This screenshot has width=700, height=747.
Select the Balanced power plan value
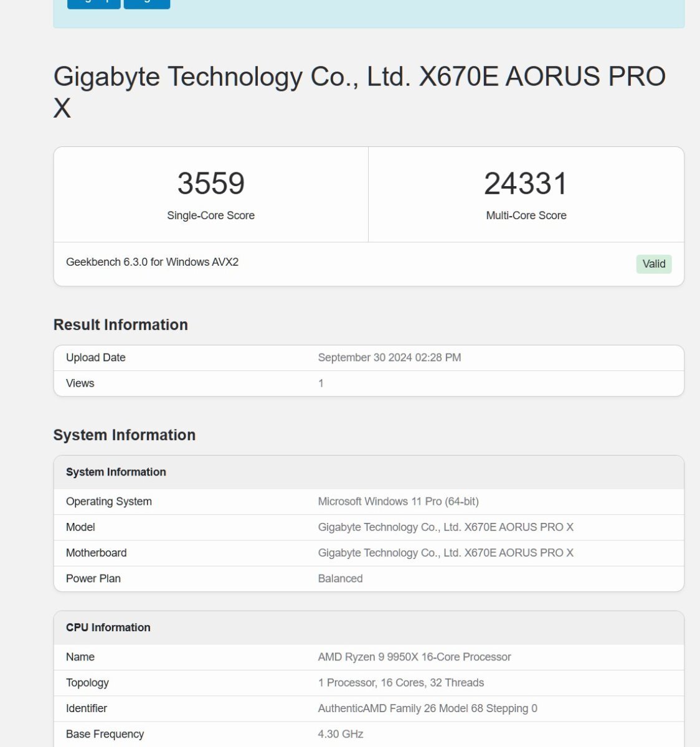click(x=340, y=578)
